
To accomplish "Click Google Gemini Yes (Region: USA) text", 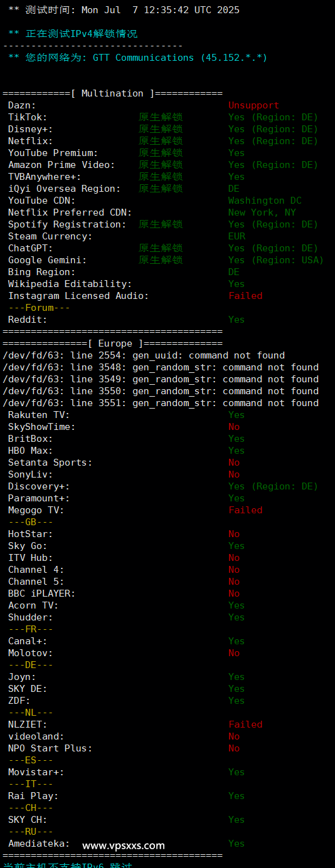I will [x=276, y=260].
